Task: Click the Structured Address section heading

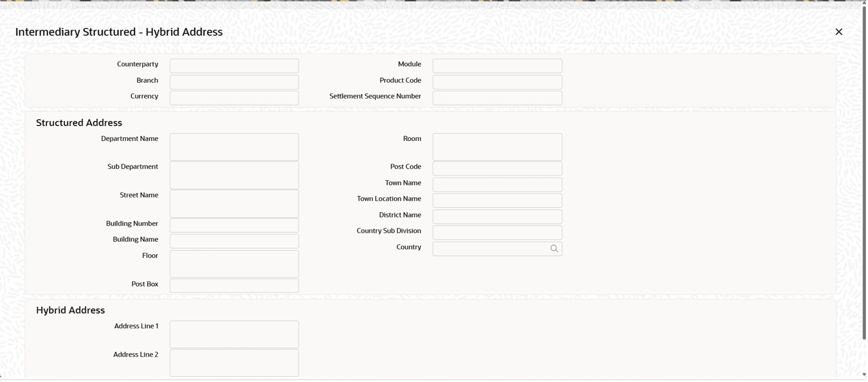Action: pos(79,123)
